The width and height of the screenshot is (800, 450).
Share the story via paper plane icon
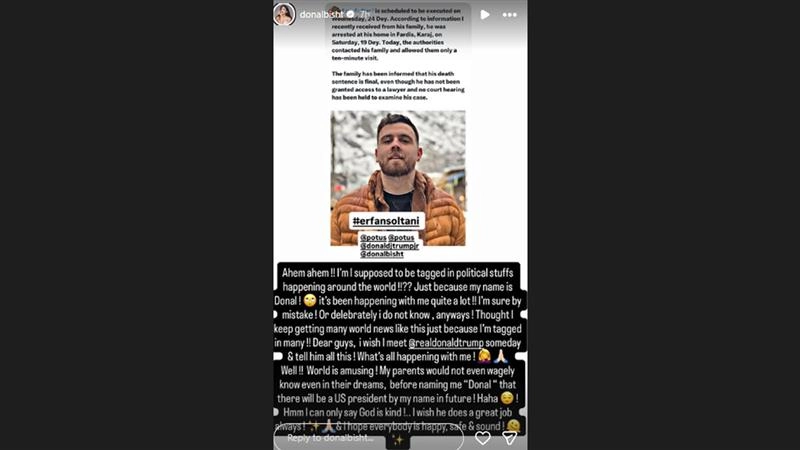coord(510,438)
